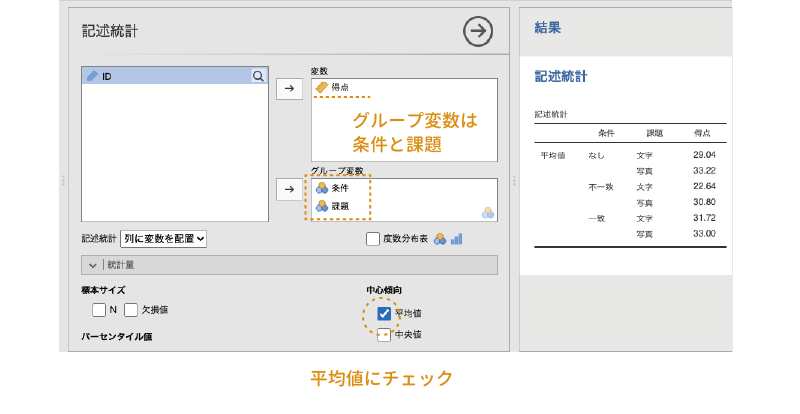
Task: Open the 列に変数を配置 dropdown
Action: pyautogui.click(x=163, y=239)
